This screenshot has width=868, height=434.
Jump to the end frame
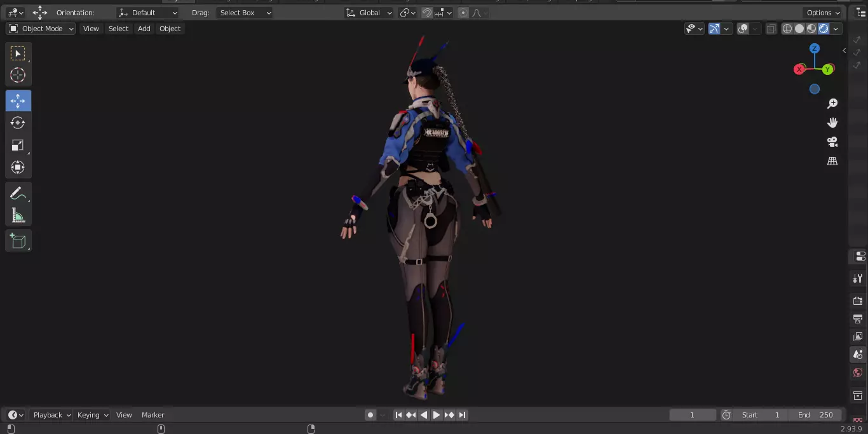463,415
